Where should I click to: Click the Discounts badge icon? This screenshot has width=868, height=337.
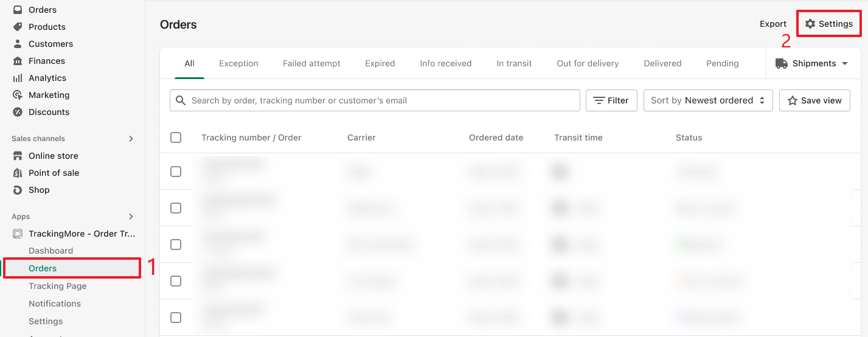click(18, 112)
